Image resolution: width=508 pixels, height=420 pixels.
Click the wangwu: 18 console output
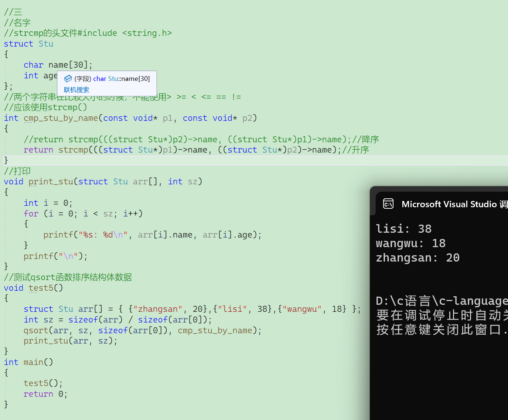[411, 243]
